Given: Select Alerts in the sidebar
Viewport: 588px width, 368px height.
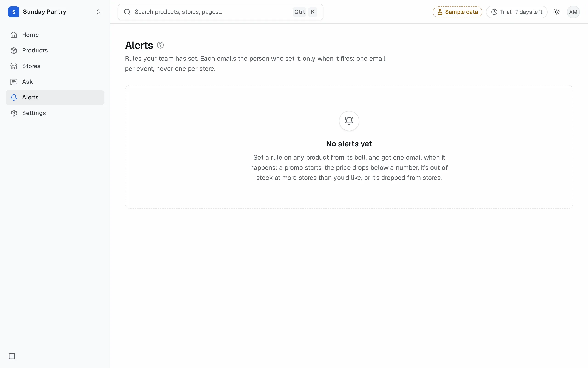Looking at the screenshot, I should pyautogui.click(x=55, y=97).
